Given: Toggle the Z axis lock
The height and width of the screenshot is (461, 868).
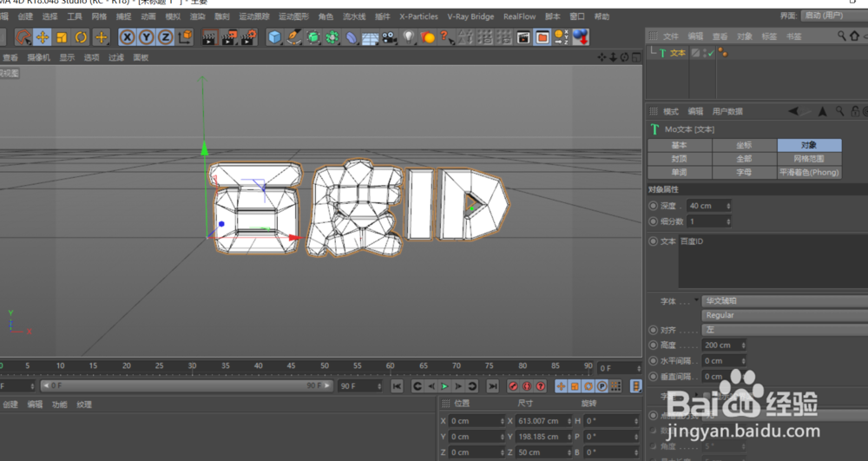Looking at the screenshot, I should coord(166,37).
